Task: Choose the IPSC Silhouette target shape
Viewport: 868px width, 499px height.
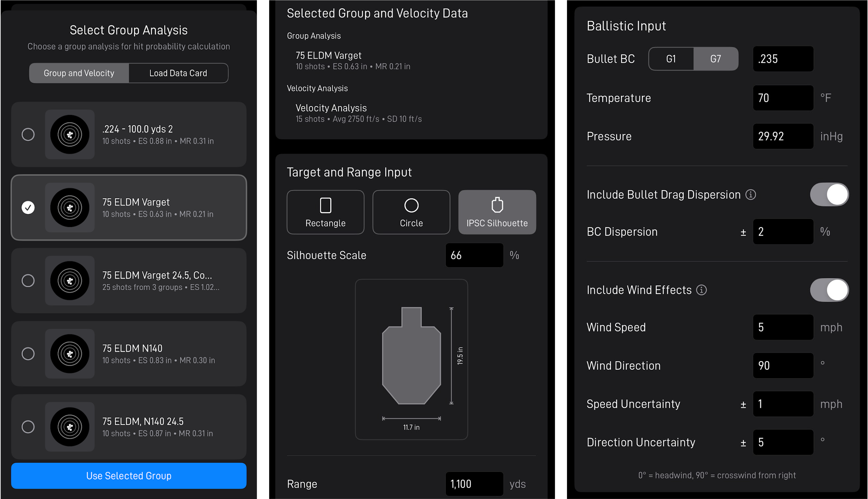Action: click(497, 212)
